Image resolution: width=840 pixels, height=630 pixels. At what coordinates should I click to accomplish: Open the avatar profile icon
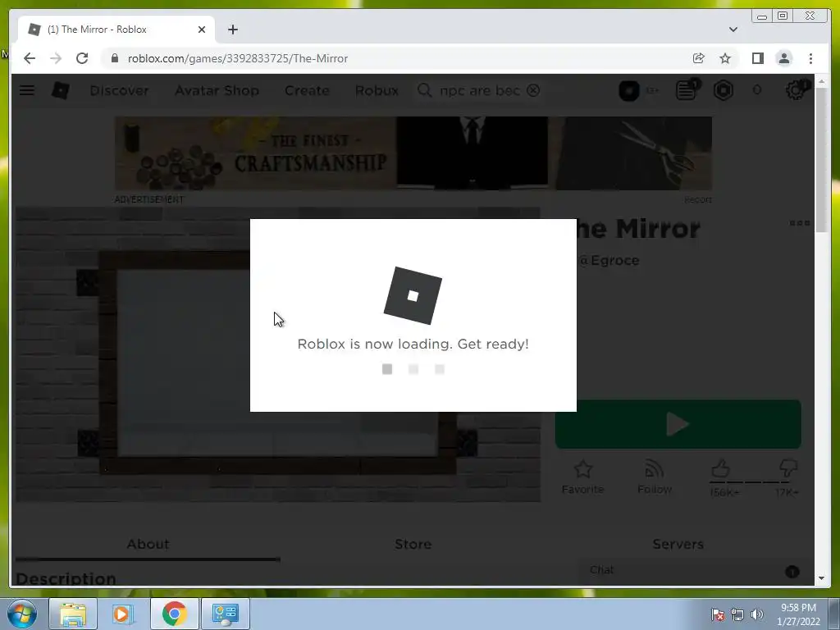click(629, 90)
